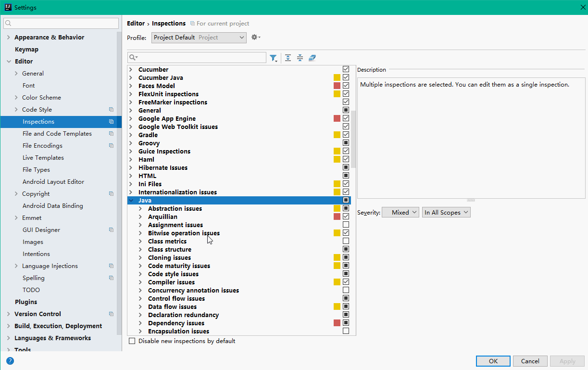Select Plugins in the settings tree
Image resolution: width=588 pixels, height=370 pixels.
(x=26, y=302)
